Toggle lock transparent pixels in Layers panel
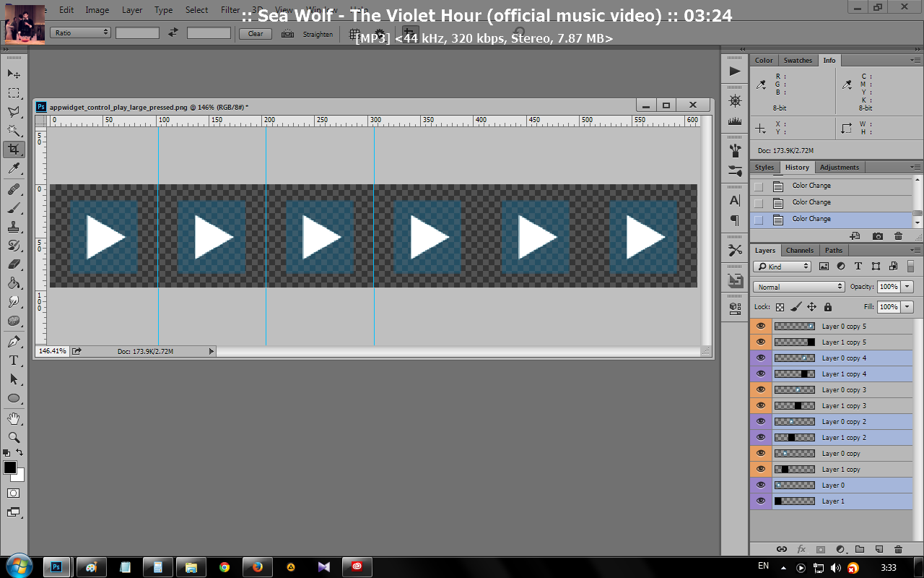This screenshot has width=924, height=578. (780, 307)
